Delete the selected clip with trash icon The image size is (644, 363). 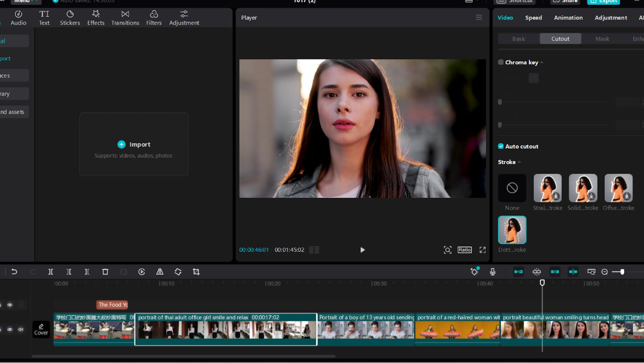click(x=105, y=271)
